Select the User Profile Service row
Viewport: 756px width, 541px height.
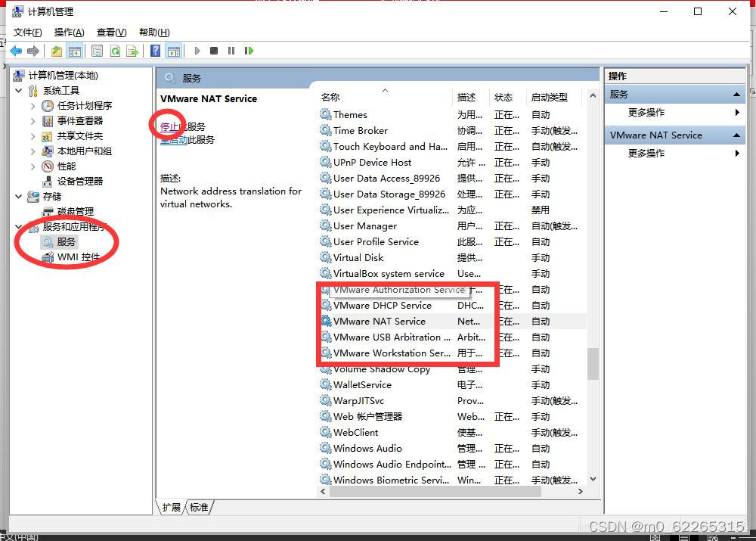coord(452,242)
